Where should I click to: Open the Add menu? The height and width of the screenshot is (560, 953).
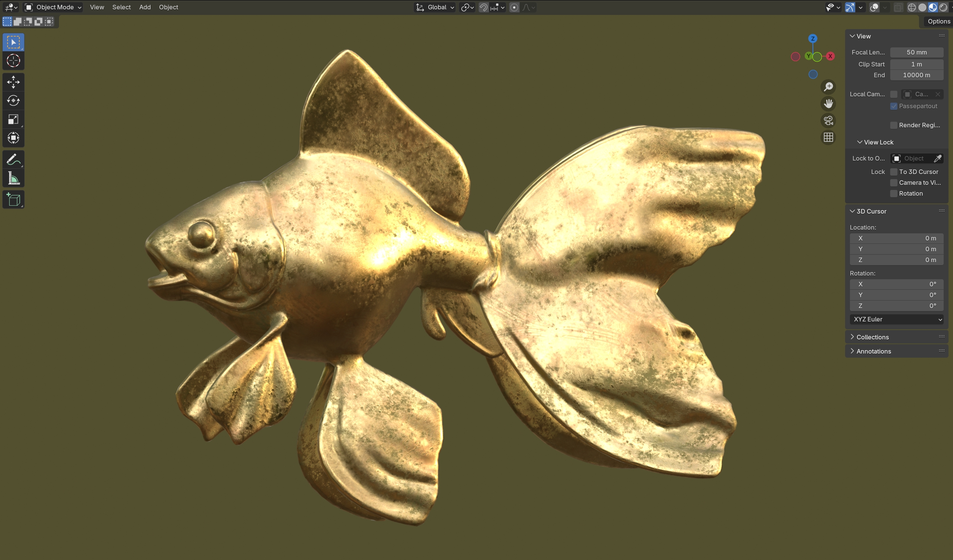point(145,7)
